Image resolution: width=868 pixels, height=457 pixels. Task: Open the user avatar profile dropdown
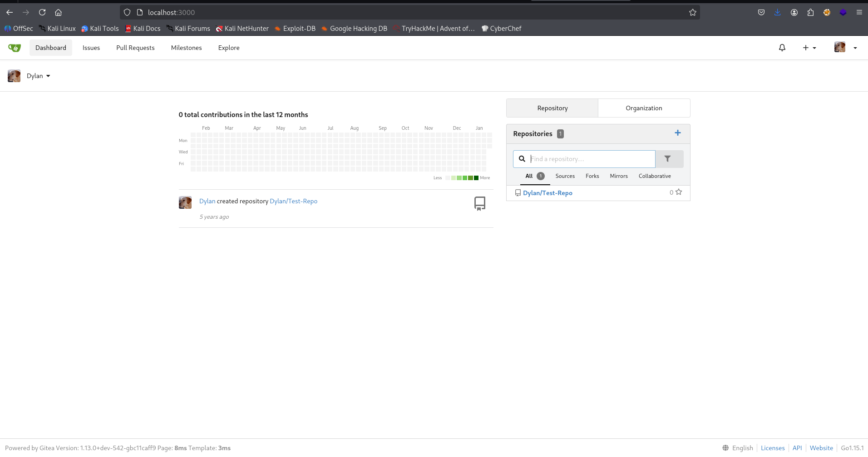pos(845,48)
